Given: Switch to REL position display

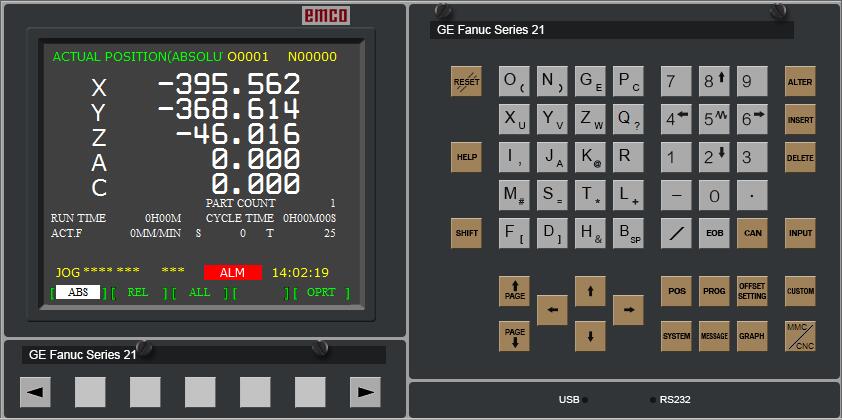Looking at the screenshot, I should (x=138, y=293).
